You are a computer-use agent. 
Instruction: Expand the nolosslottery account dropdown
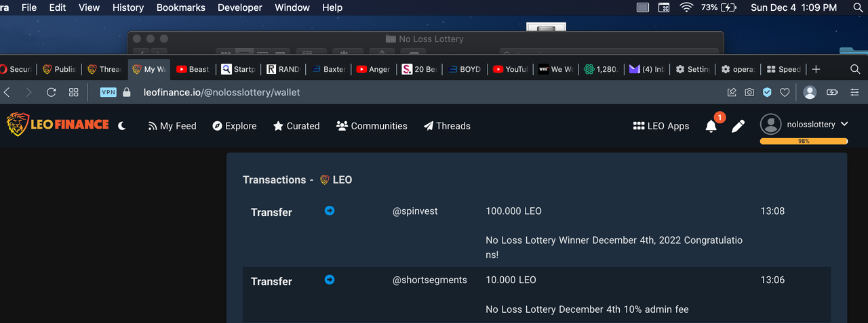tap(844, 125)
